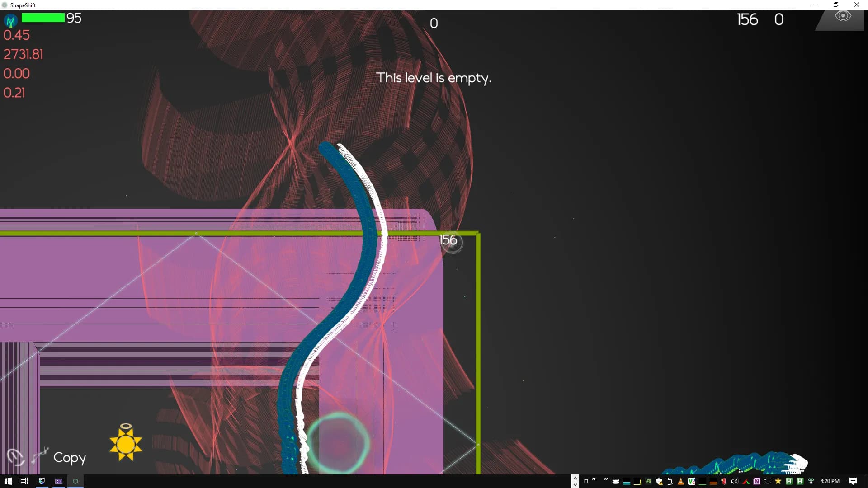Click the 4:20 PM clock

830,481
